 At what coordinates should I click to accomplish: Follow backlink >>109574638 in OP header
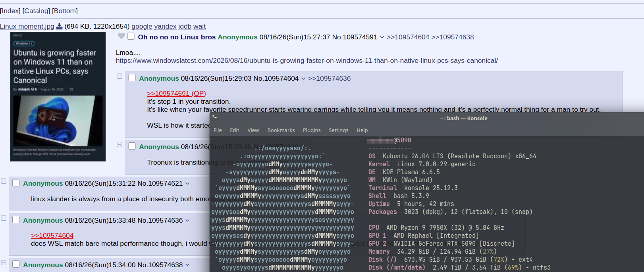pos(453,37)
